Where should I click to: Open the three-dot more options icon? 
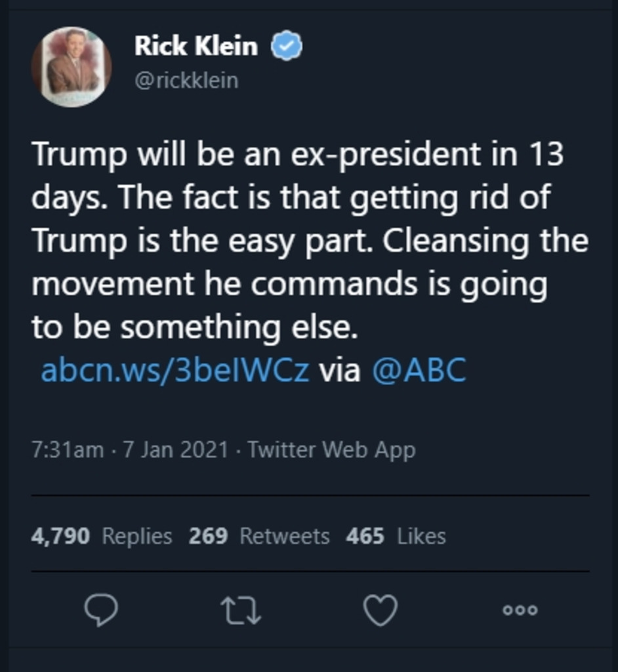[520, 610]
